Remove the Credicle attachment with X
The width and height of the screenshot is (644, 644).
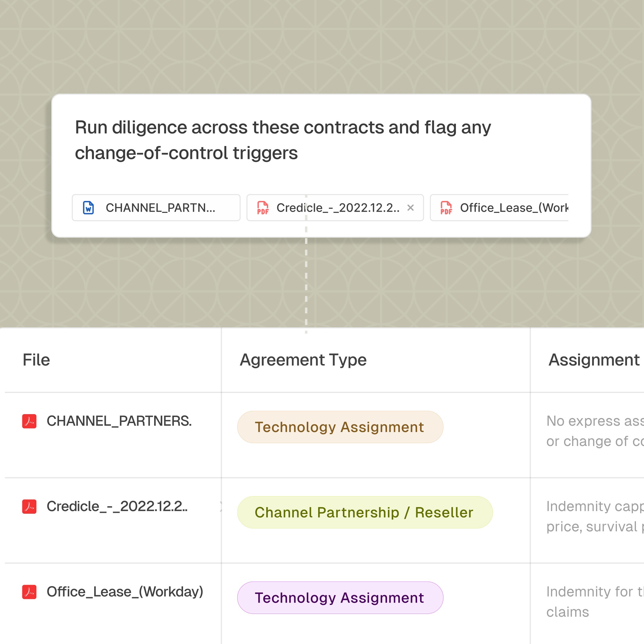point(410,208)
